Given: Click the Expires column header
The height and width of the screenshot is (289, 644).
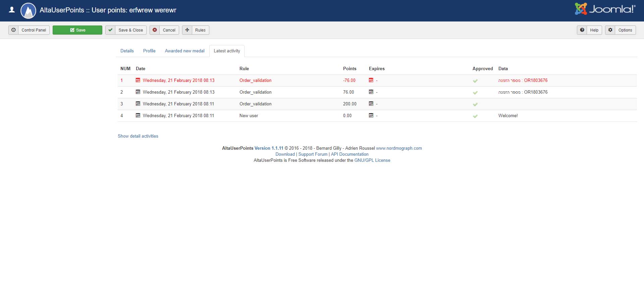Looking at the screenshot, I should pos(377,68).
